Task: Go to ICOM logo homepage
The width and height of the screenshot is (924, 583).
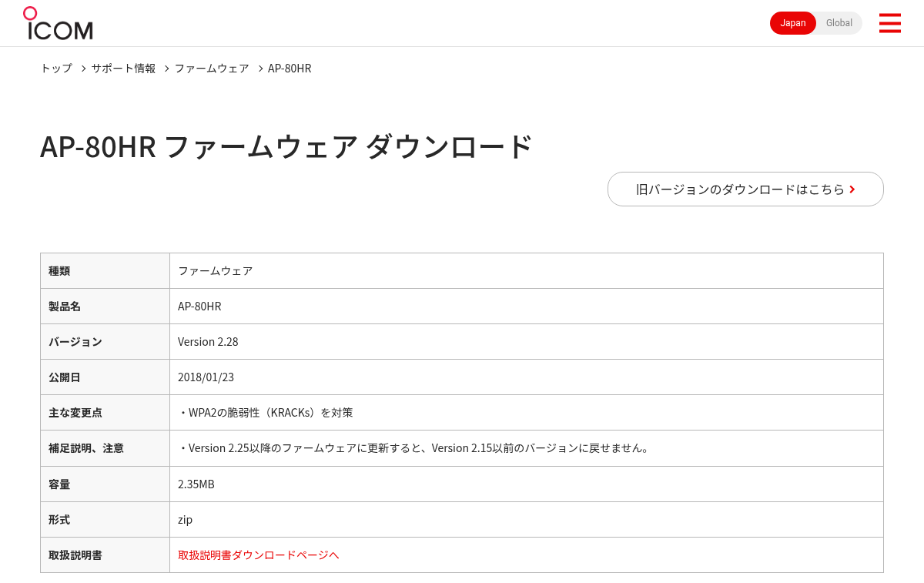Action: 58,23
